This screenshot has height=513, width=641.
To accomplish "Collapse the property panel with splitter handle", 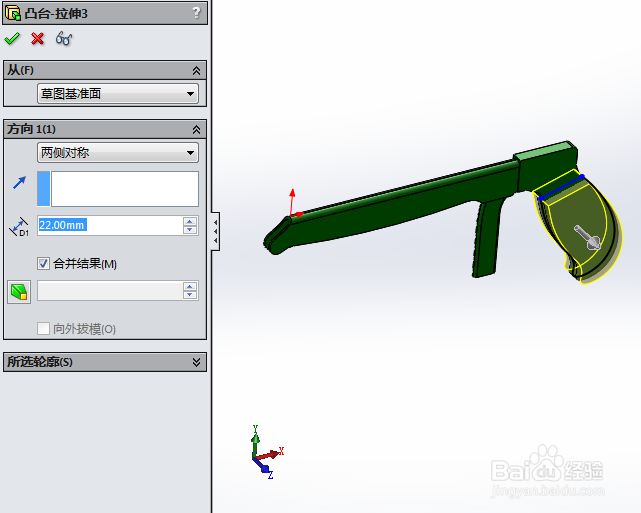I will [x=215, y=231].
